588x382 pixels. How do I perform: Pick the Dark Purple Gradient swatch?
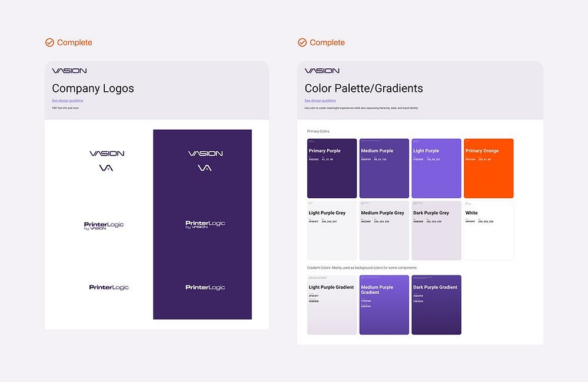pos(437,305)
